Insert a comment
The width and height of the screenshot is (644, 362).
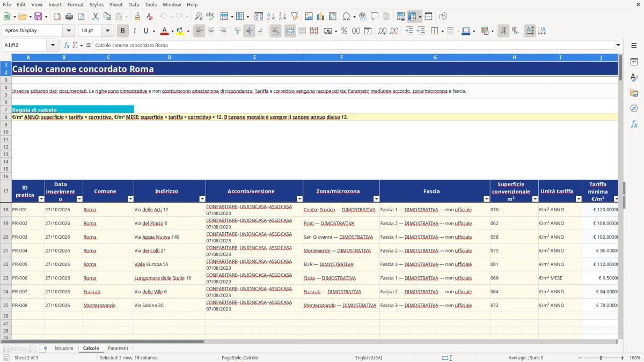[375, 17]
